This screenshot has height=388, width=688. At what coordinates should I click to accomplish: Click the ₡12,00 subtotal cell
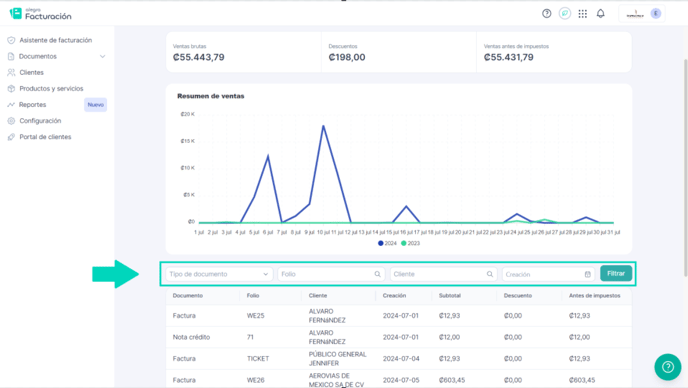click(x=449, y=337)
